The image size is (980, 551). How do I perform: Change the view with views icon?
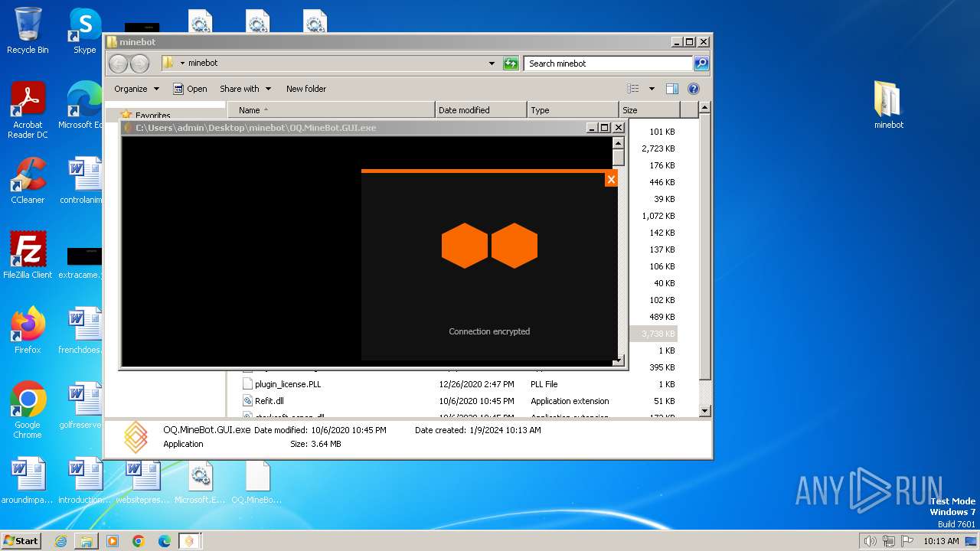click(x=633, y=89)
